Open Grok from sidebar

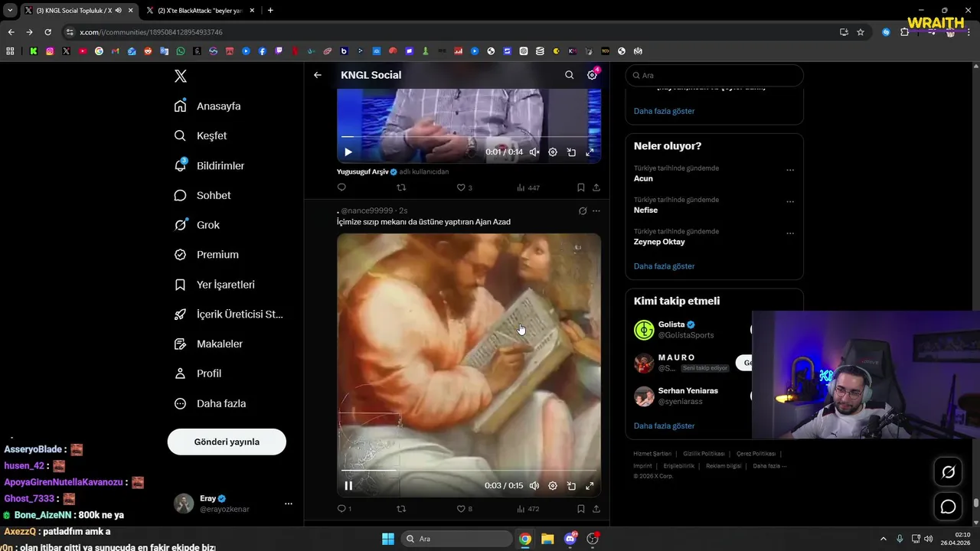click(x=197, y=225)
